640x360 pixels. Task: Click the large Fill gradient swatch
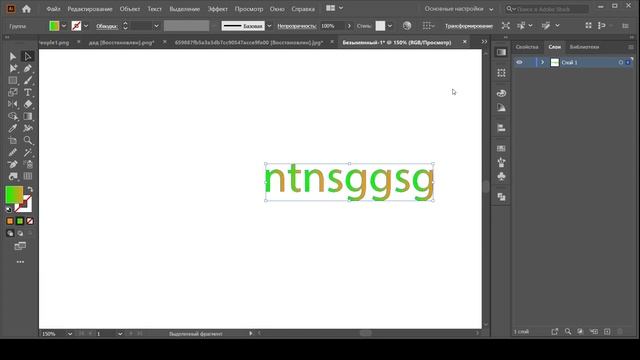point(14,195)
